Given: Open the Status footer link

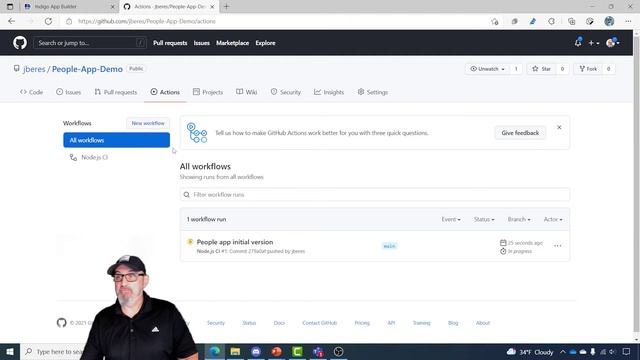Looking at the screenshot, I should [249, 323].
